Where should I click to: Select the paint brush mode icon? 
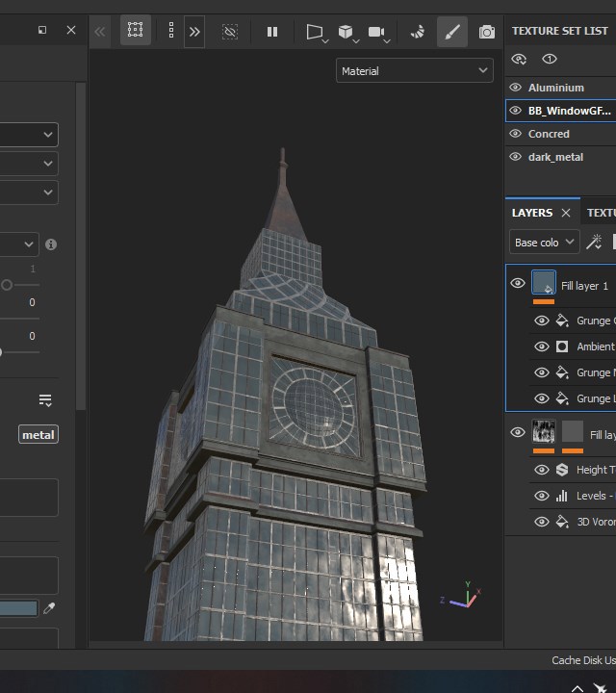click(x=452, y=32)
